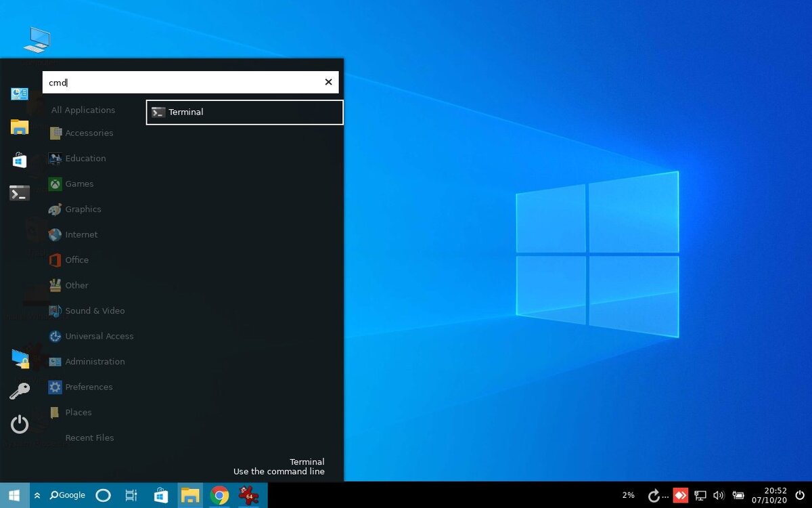Clear the cmd search text
The width and height of the screenshot is (812, 508).
click(x=328, y=82)
